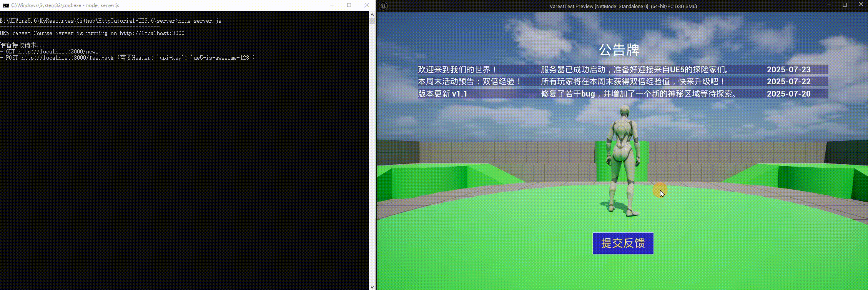Click the news title 本周末活动预告：双倍经验！
Screen dimensions: 868x290
point(470,82)
